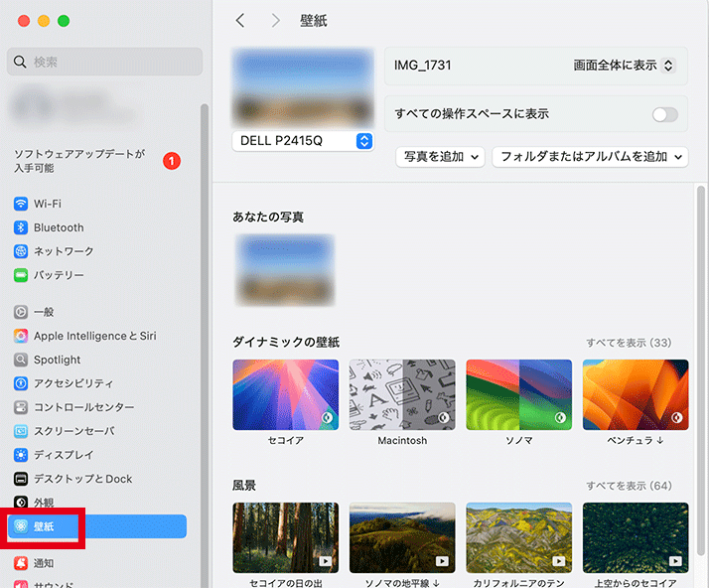This screenshot has height=588, width=709.
Task: Click the wallpaper list scrollbar
Action: click(700, 370)
